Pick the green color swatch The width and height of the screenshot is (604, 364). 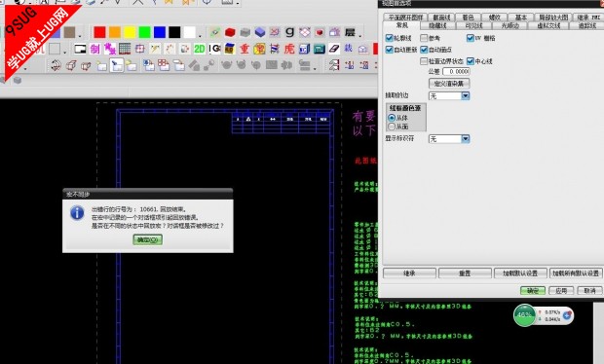pyautogui.click(x=144, y=32)
